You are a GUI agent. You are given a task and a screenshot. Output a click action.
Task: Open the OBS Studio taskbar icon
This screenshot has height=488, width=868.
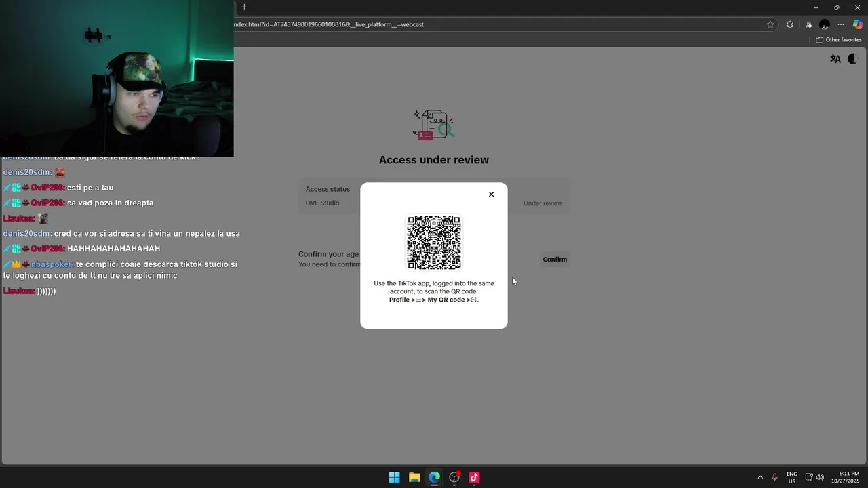(x=454, y=477)
